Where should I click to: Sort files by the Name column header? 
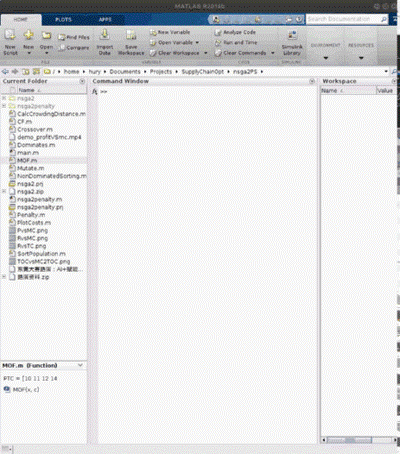click(x=52, y=90)
